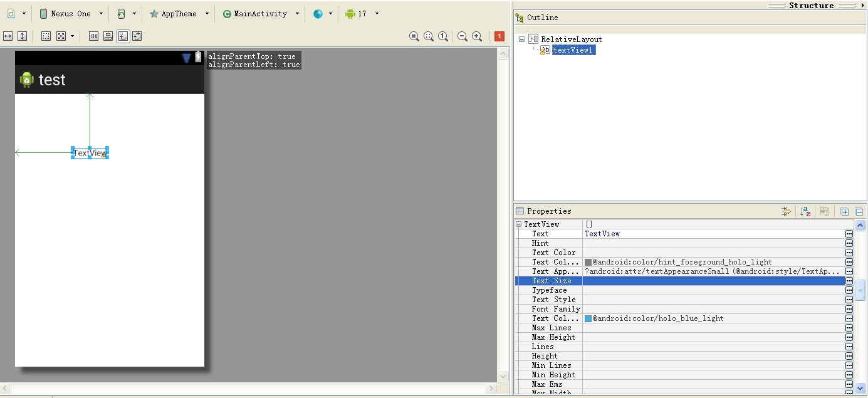This screenshot has width=868, height=398.
Task: Collapse the RelativeLayout node in Outline
Action: 521,39
